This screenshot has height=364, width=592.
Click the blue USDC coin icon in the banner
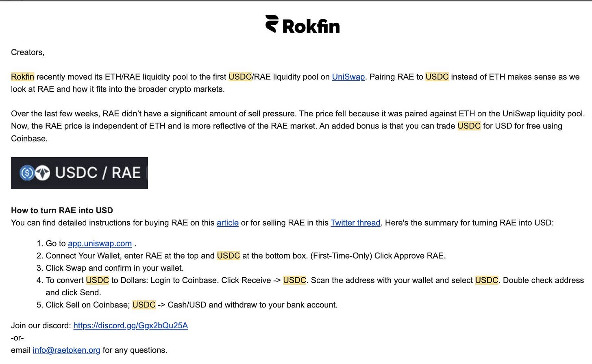(x=27, y=173)
